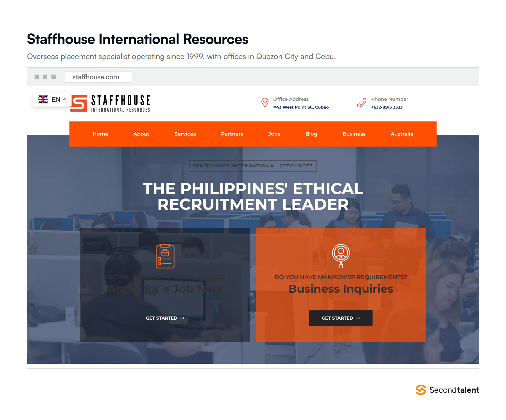Click the phone handset icon

(362, 103)
